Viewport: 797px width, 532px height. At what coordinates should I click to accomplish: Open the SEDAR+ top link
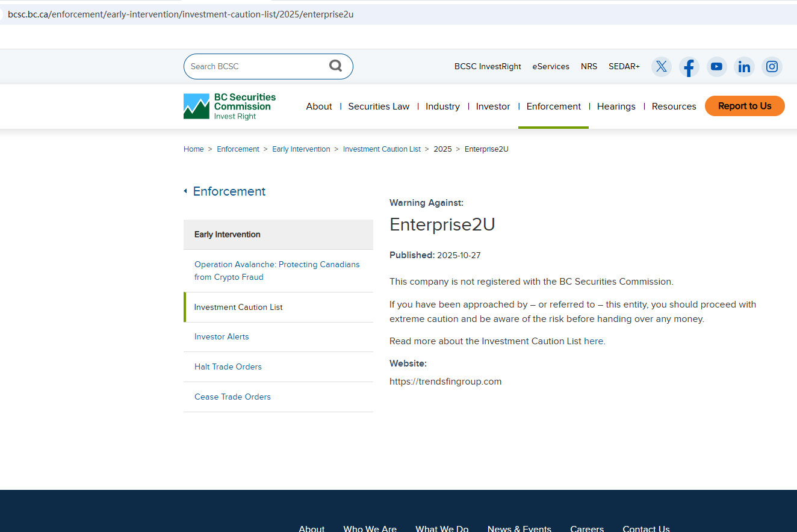coord(624,66)
